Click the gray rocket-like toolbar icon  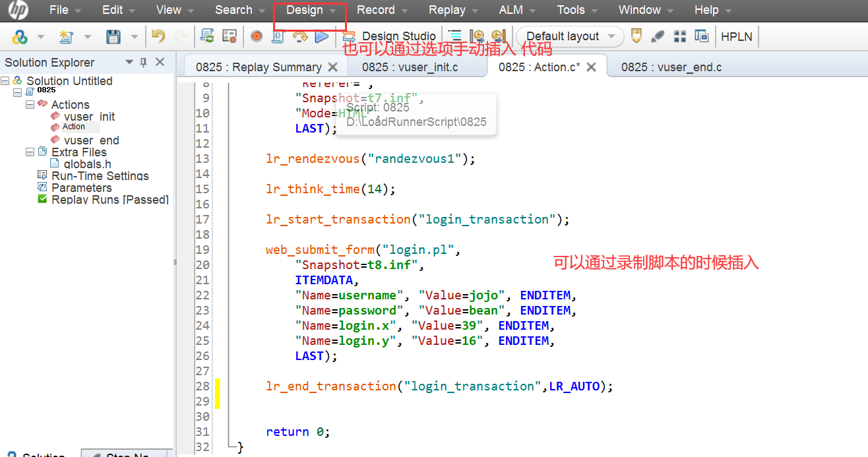pos(658,36)
